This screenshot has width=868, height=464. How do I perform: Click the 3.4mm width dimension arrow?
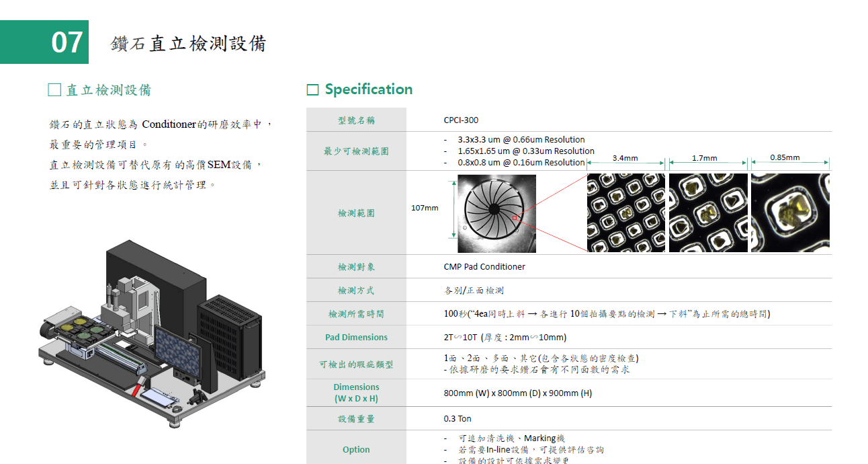[x=625, y=163]
